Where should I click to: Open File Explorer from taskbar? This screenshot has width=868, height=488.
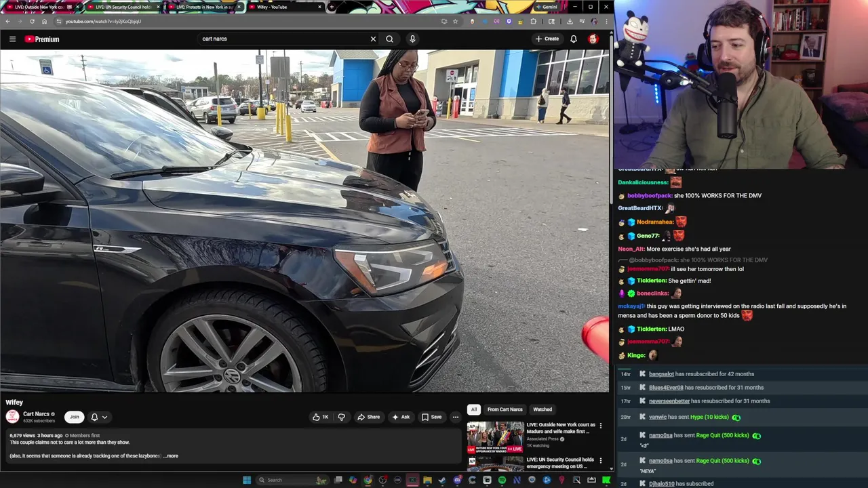[427, 480]
